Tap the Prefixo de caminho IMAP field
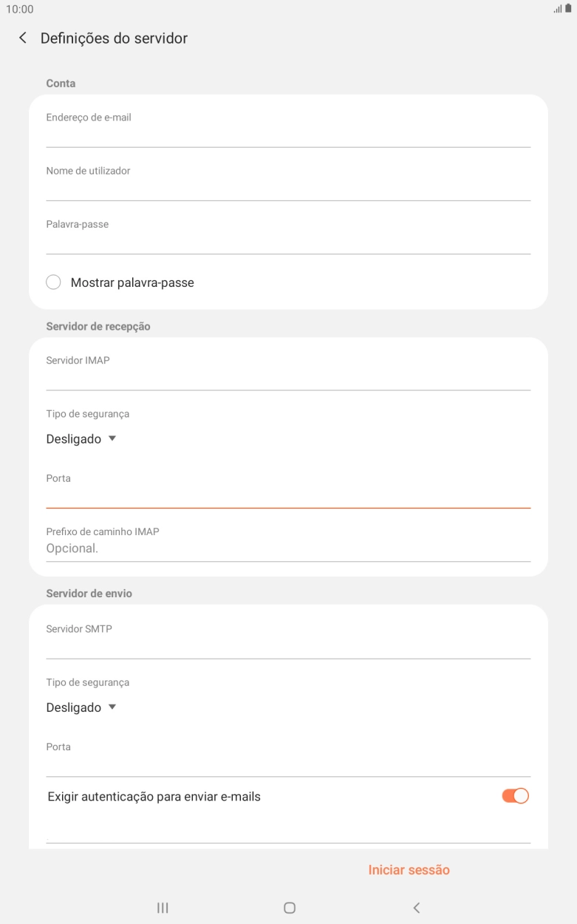Image resolution: width=577 pixels, height=924 pixels. 288,548
